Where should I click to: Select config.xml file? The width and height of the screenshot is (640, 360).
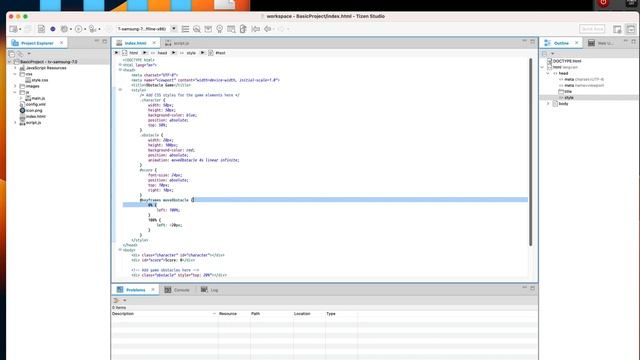click(x=33, y=104)
